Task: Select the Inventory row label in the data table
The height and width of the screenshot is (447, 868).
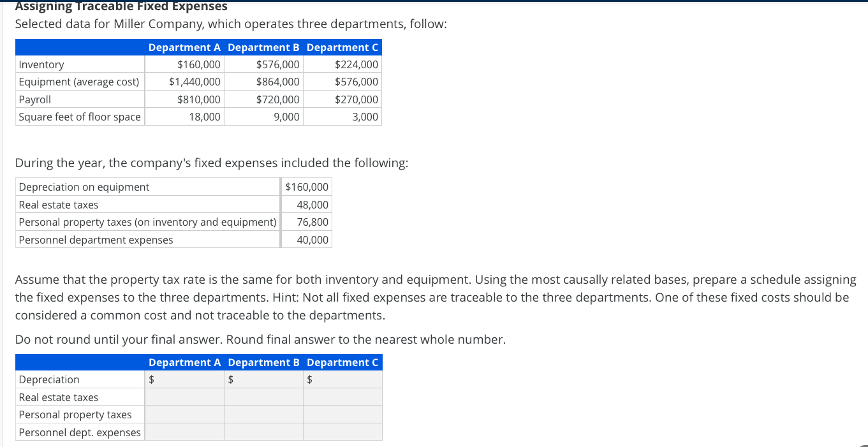Action: tap(41, 64)
